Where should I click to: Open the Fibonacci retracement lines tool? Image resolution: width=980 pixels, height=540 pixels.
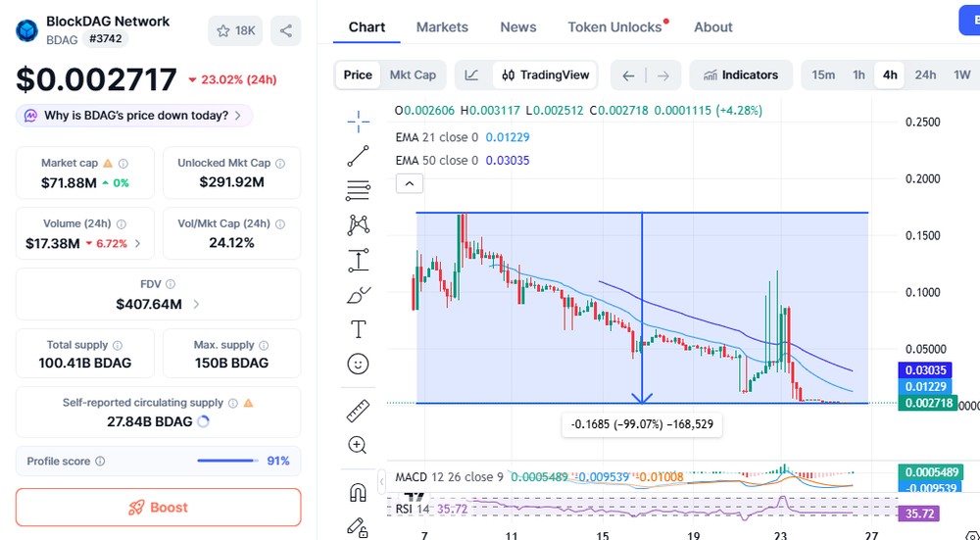coord(358,190)
